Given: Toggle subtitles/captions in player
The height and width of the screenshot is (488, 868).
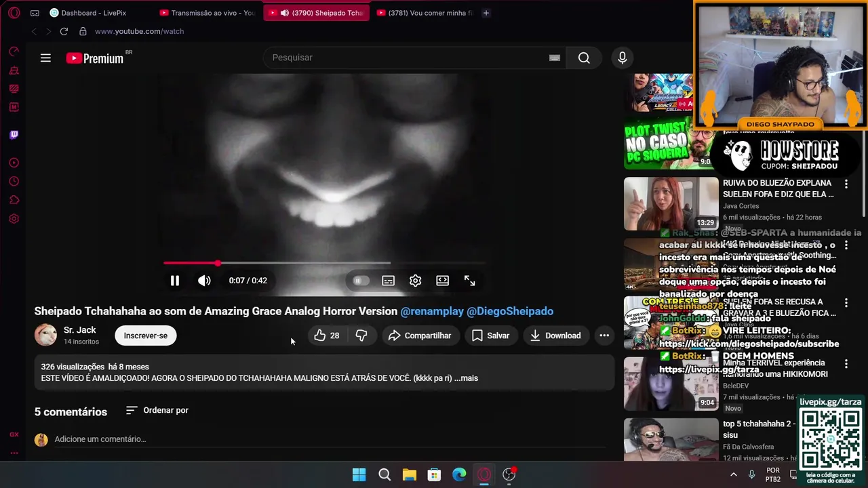Looking at the screenshot, I should click(x=388, y=281).
